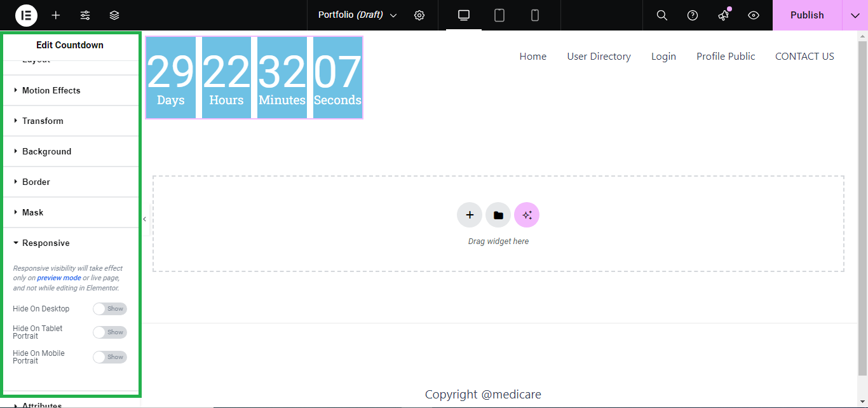This screenshot has height=408, width=868.
Task: Follow the preview mode link
Action: (x=59, y=278)
